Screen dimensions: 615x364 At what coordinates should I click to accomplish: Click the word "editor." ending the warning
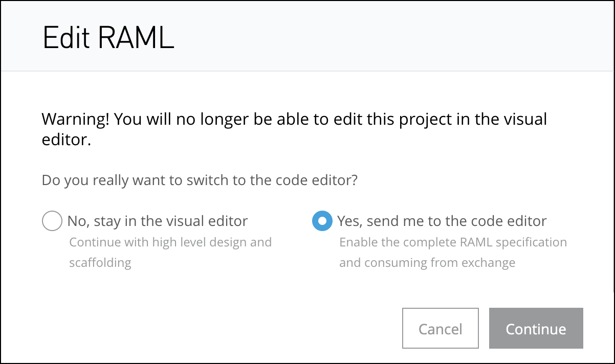coord(66,141)
